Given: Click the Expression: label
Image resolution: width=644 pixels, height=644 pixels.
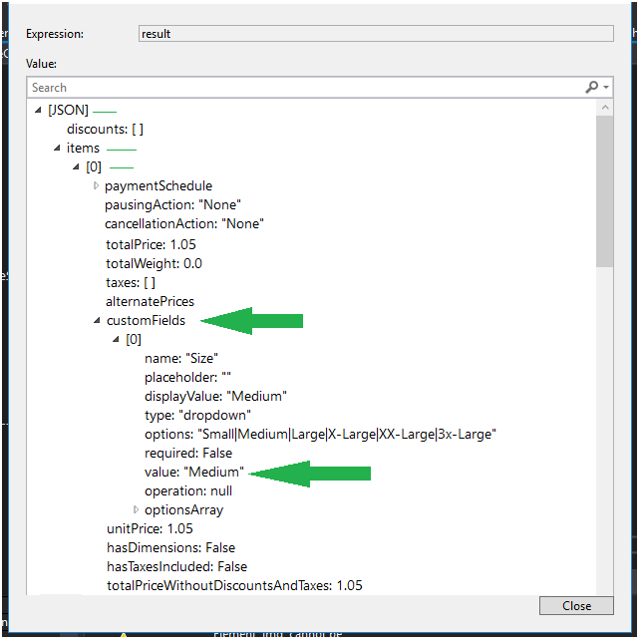Looking at the screenshot, I should pyautogui.click(x=55, y=34).
